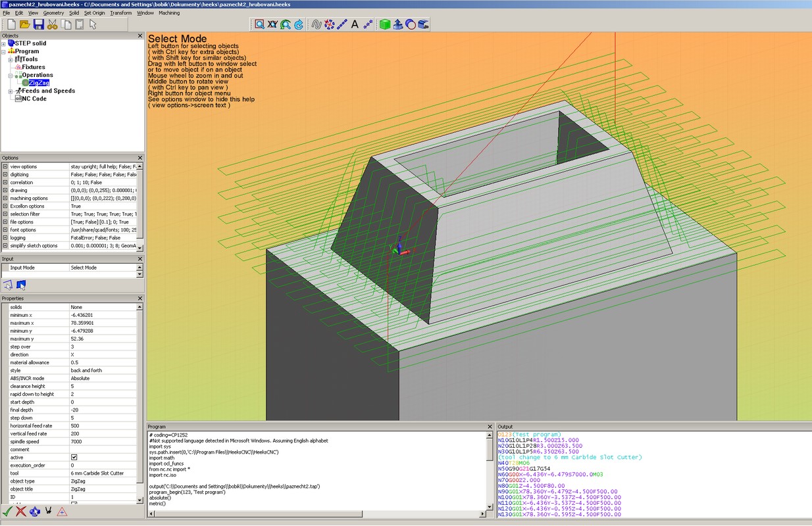Open file with the folder icon

pyautogui.click(x=25, y=24)
